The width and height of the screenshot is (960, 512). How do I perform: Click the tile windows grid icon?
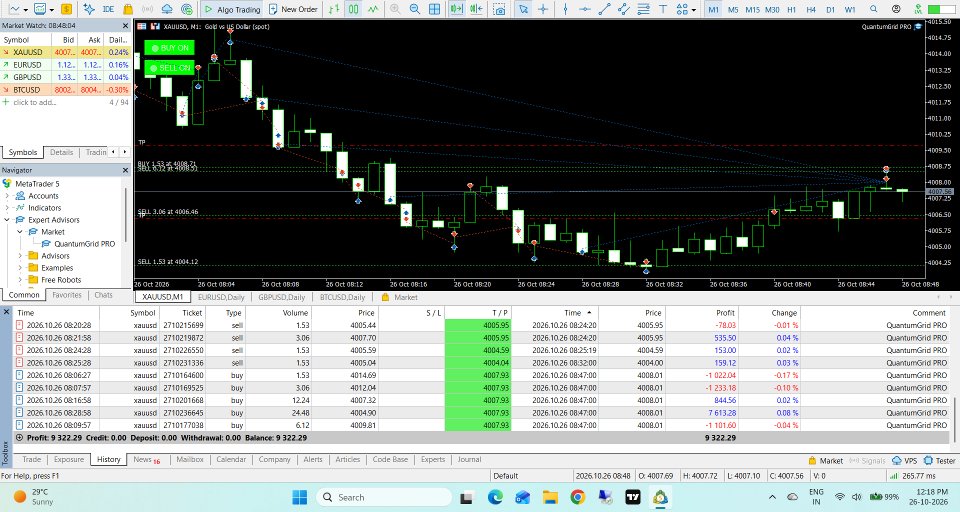[435, 9]
